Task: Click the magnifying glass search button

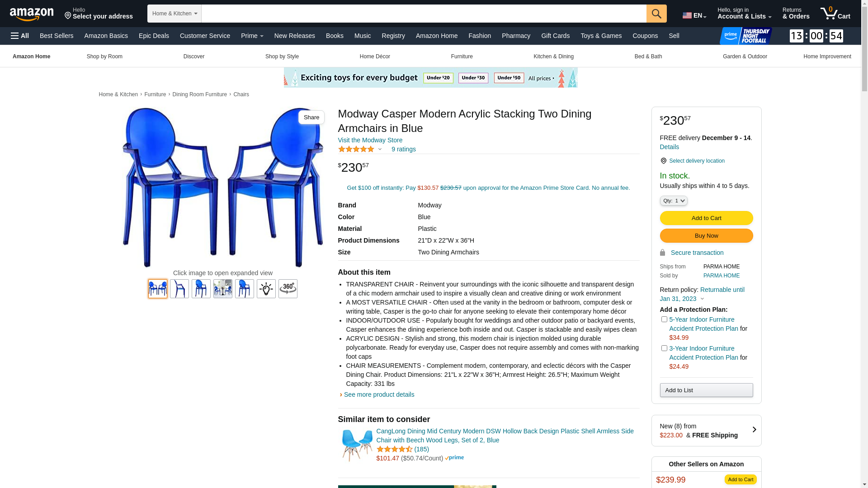Action: tap(656, 14)
